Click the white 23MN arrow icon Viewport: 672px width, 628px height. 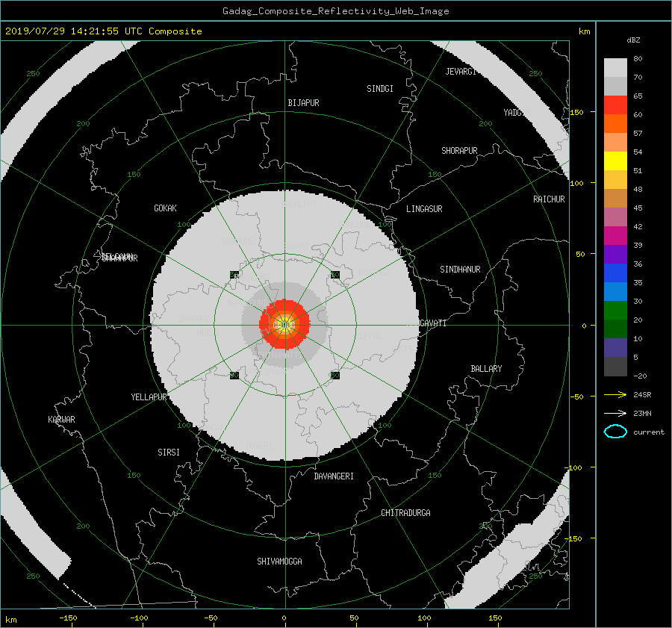point(615,413)
